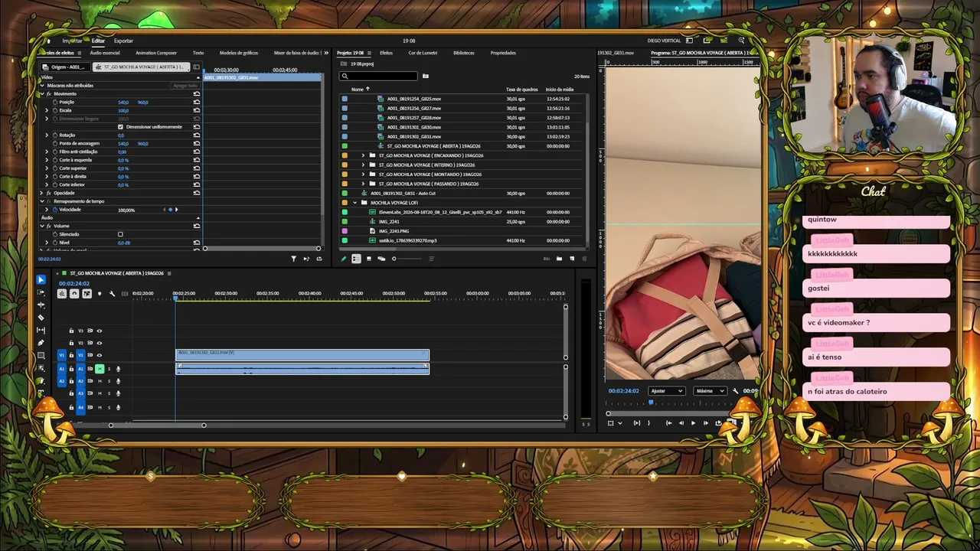
Task: Select the Origem - A001 source clip button
Action: click(66, 67)
